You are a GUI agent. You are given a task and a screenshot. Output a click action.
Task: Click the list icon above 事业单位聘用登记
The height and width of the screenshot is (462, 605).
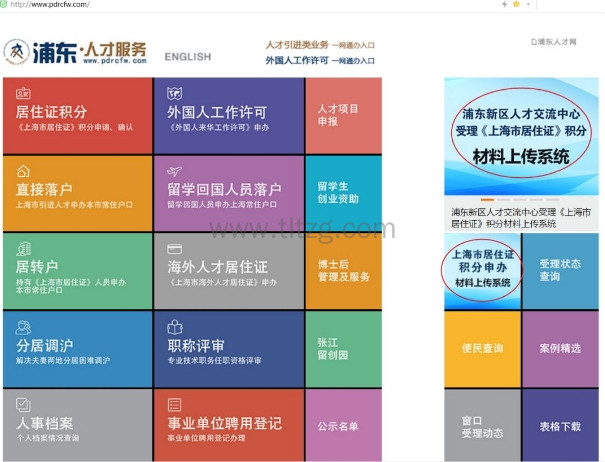(175, 405)
